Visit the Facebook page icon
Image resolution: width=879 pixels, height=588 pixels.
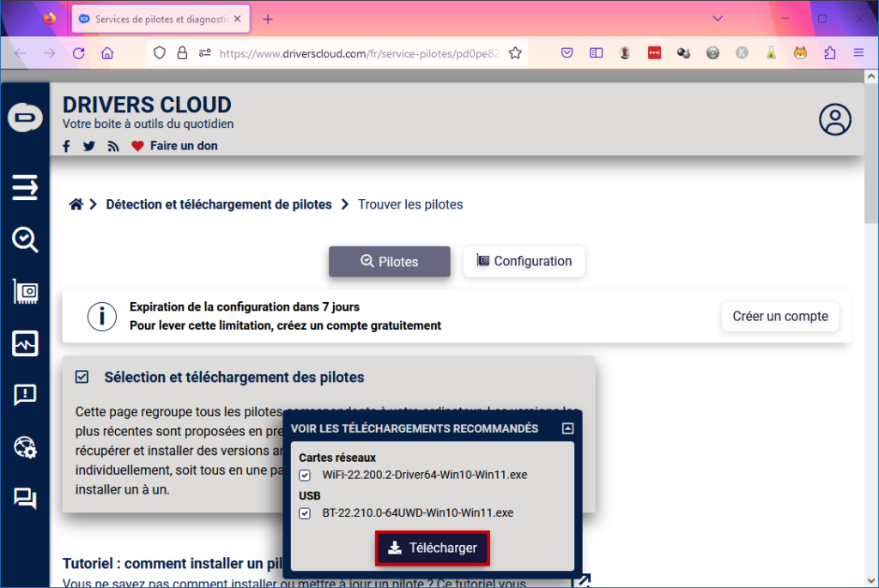click(x=66, y=146)
